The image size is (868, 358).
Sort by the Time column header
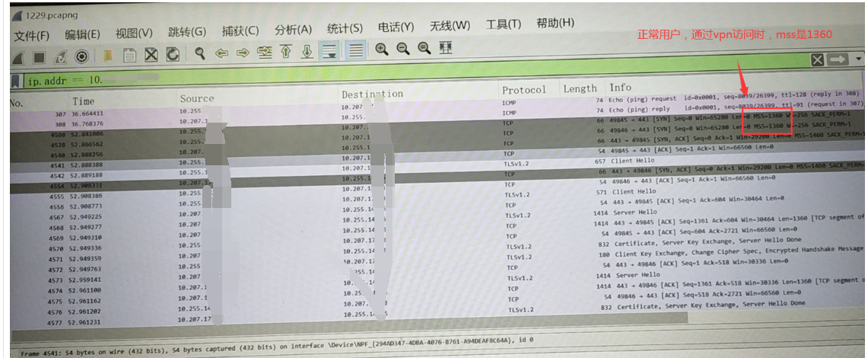(83, 101)
